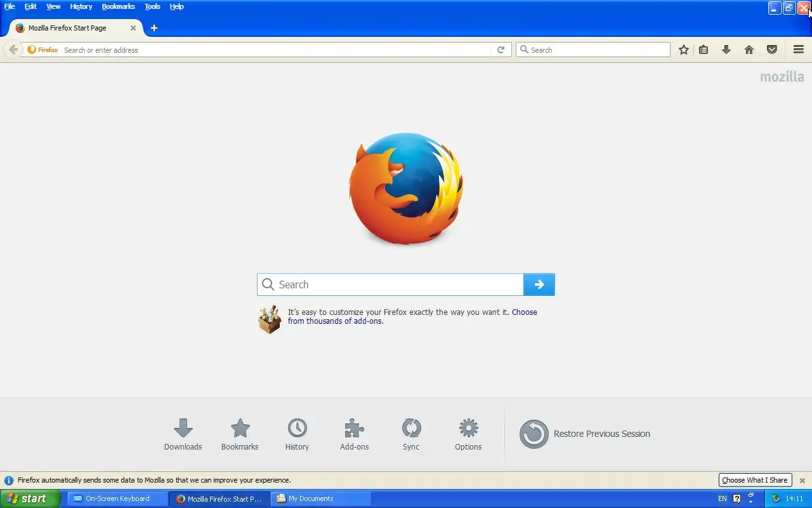812x508 pixels.
Task: Follow the 'Choose from thousands of add-ons' link
Action: pos(412,316)
